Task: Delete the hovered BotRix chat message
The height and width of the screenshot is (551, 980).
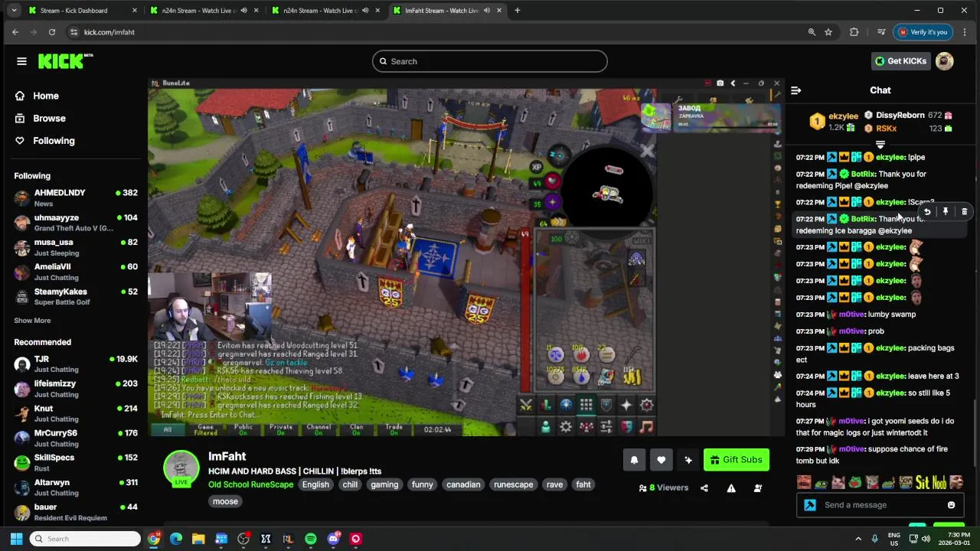Action: click(964, 212)
